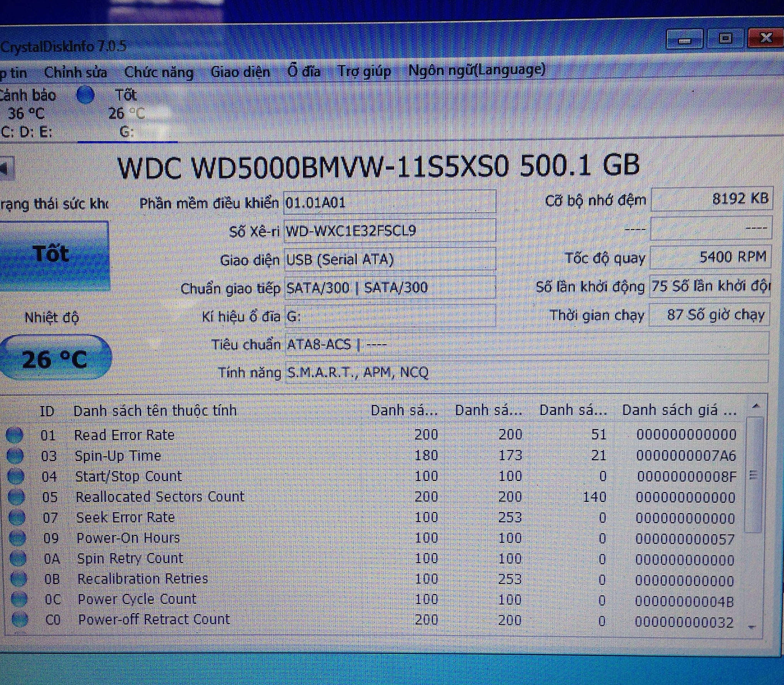Click status dot beside Read Error Rate
Screen dimensions: 784x685
[15, 435]
